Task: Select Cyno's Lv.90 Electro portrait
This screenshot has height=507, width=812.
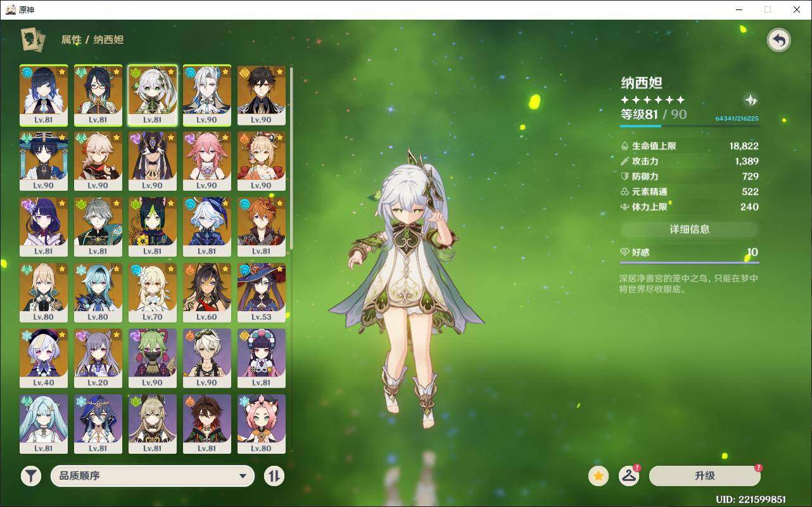Action: click(x=153, y=161)
